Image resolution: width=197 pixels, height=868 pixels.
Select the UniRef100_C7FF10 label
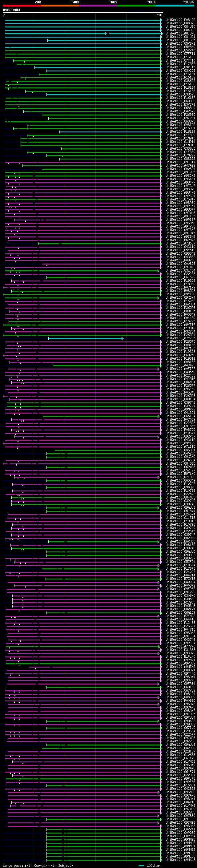pyautogui.click(x=180, y=60)
